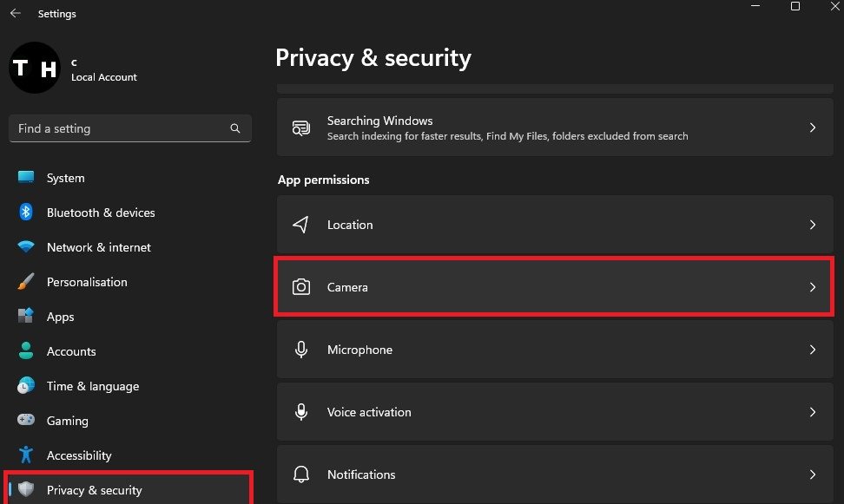The image size is (844, 504).
Task: Expand Location permission chevron
Action: pyautogui.click(x=813, y=225)
